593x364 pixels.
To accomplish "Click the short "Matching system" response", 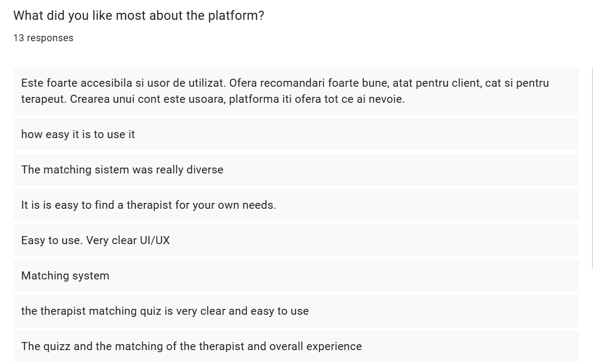I will [65, 276].
